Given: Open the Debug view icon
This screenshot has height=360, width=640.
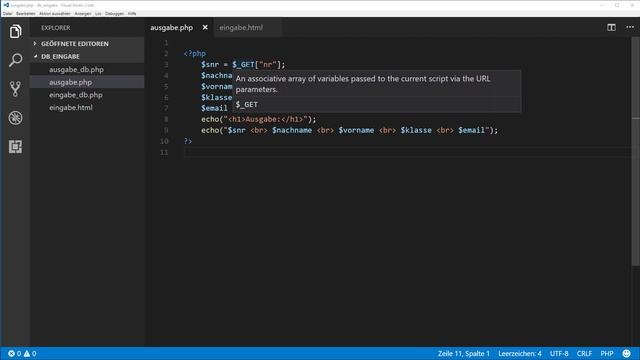Looking at the screenshot, I should click(15, 118).
